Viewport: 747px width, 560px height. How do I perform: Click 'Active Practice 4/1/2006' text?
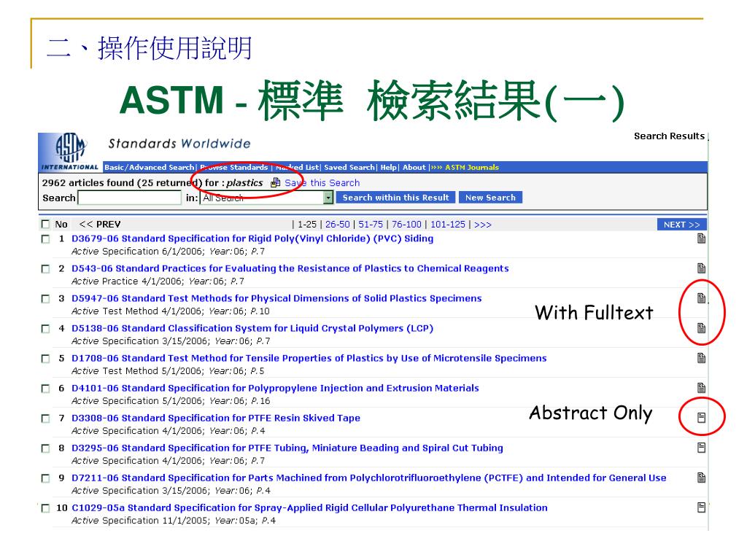(x=128, y=281)
